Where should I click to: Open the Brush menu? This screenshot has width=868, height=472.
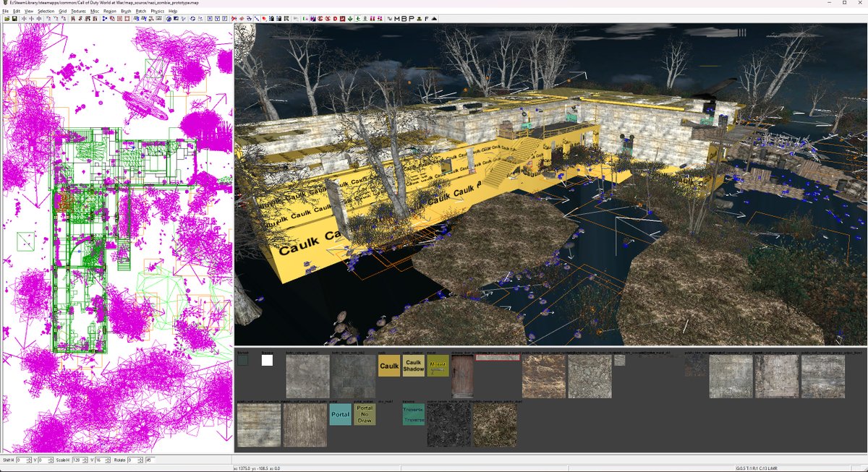point(124,11)
